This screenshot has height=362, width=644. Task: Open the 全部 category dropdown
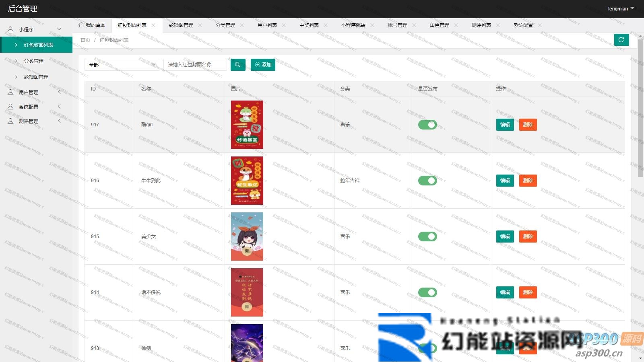(122, 65)
